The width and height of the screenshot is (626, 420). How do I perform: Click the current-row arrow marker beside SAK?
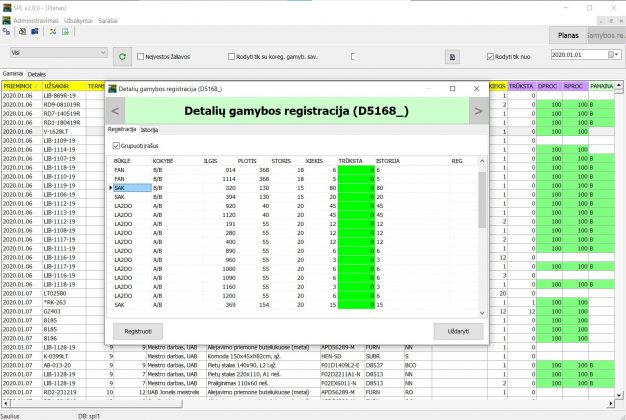(x=110, y=187)
